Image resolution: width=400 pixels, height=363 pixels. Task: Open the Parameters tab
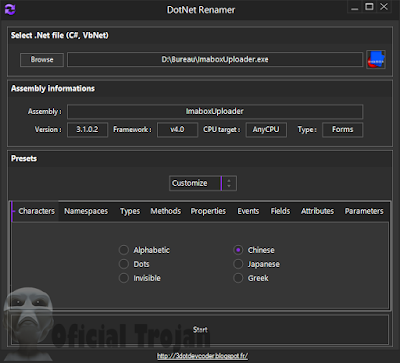(x=364, y=211)
